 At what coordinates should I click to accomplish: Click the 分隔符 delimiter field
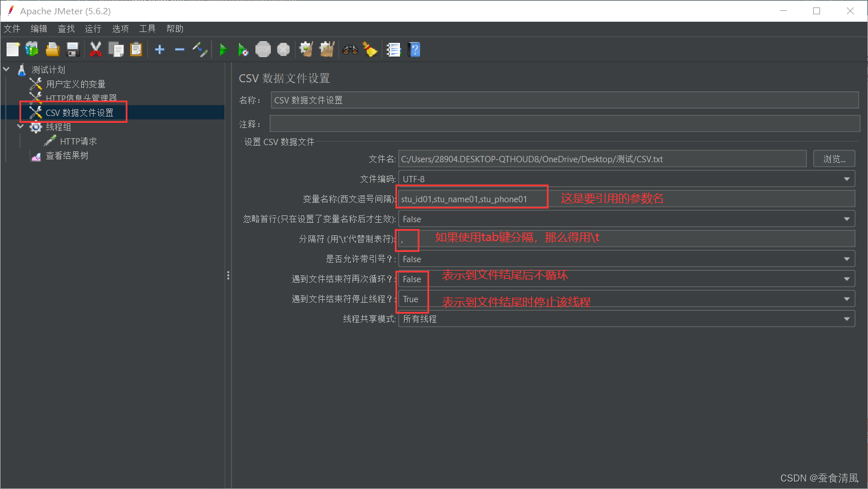(x=627, y=239)
